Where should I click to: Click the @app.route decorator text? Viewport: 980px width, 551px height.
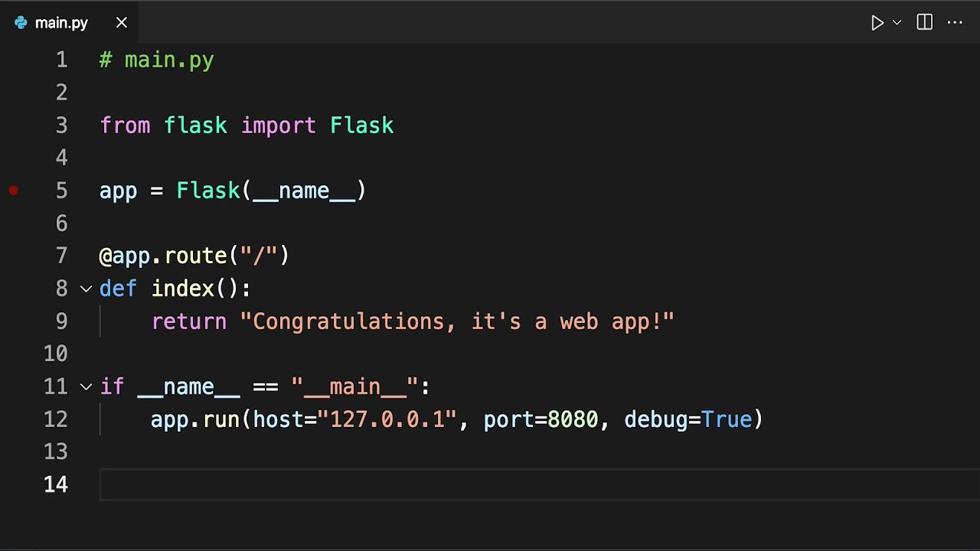tap(194, 256)
